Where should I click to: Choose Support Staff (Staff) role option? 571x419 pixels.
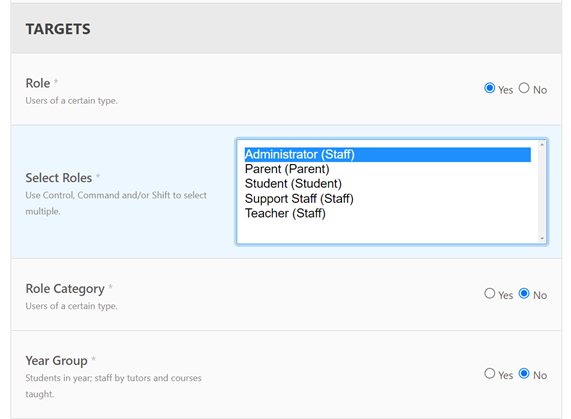(x=387, y=199)
